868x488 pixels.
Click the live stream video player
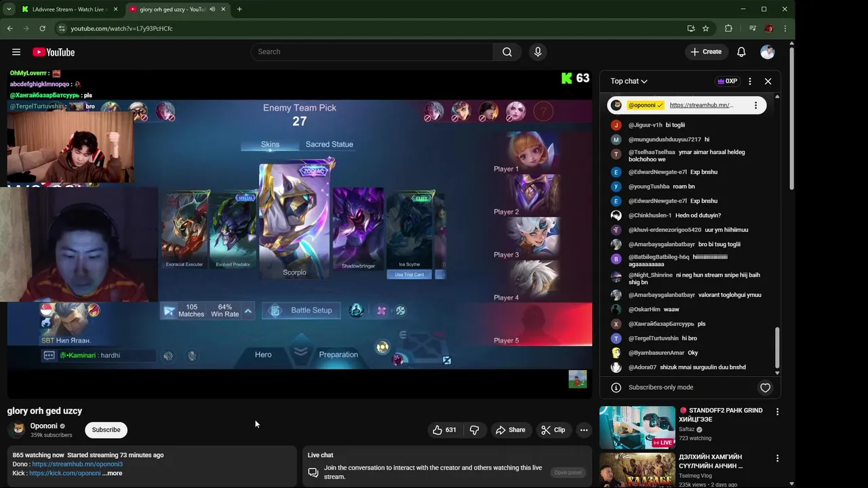(x=299, y=233)
